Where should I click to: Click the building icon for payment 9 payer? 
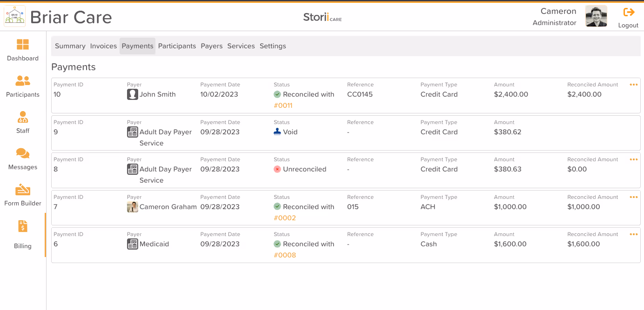coord(133,132)
